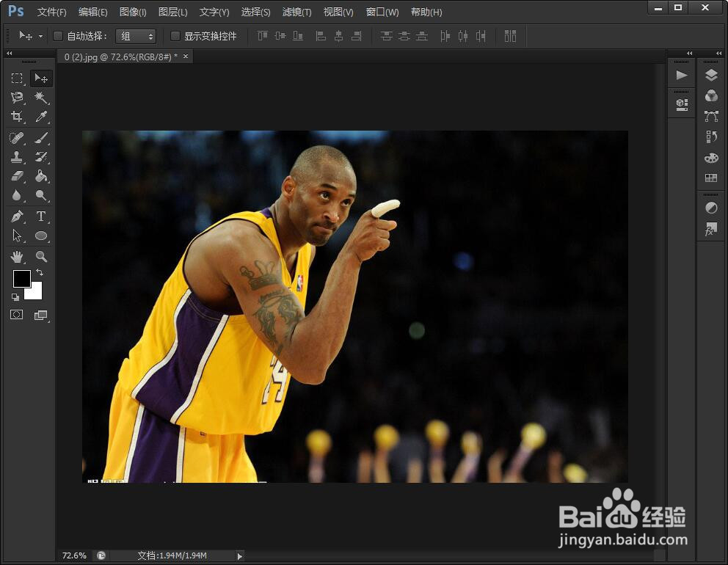Open the Swatches panel icon

click(711, 178)
